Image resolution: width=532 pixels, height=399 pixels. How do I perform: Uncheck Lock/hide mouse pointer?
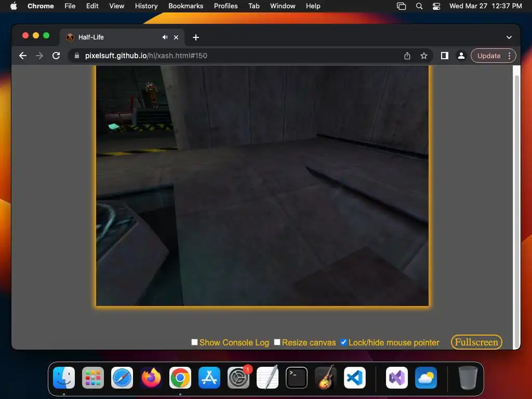tap(344, 342)
